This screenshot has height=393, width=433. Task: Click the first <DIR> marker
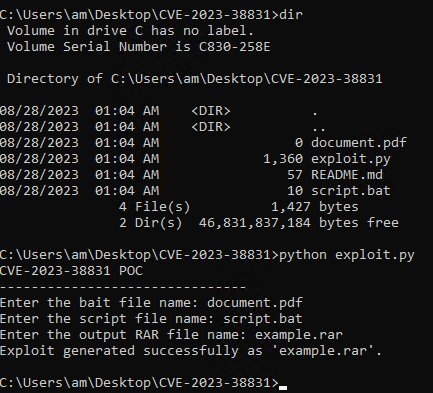point(211,111)
